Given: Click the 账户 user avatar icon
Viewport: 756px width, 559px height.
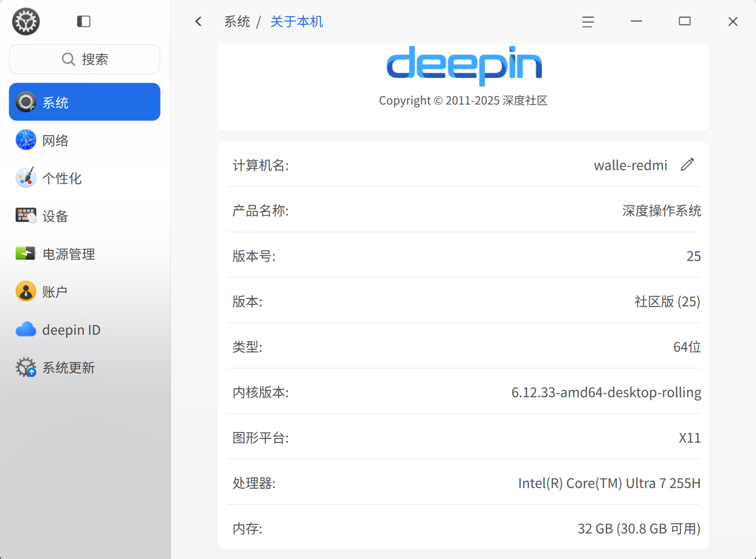Looking at the screenshot, I should tap(26, 291).
